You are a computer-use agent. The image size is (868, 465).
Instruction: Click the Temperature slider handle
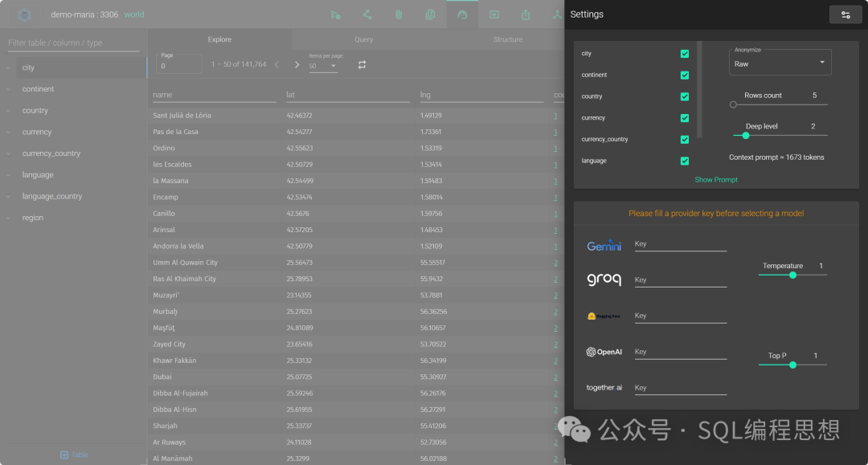coord(792,275)
